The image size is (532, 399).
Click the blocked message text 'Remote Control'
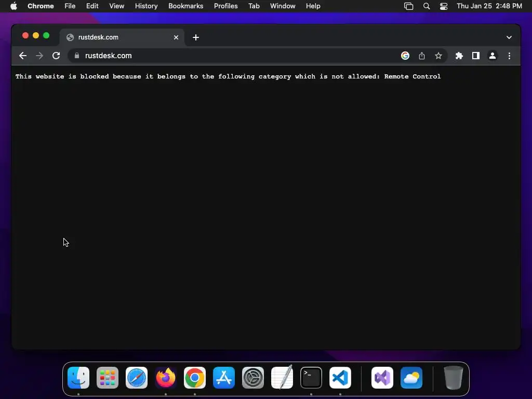(x=412, y=76)
